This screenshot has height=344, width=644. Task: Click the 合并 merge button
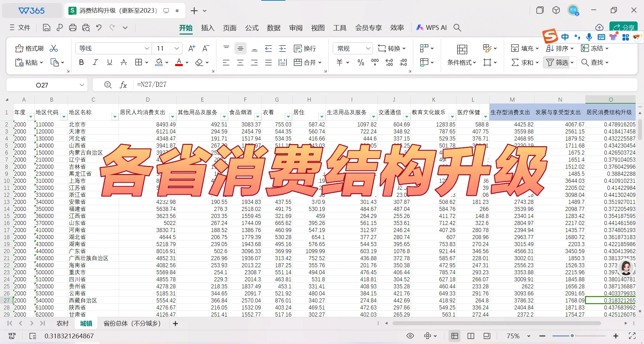307,62
